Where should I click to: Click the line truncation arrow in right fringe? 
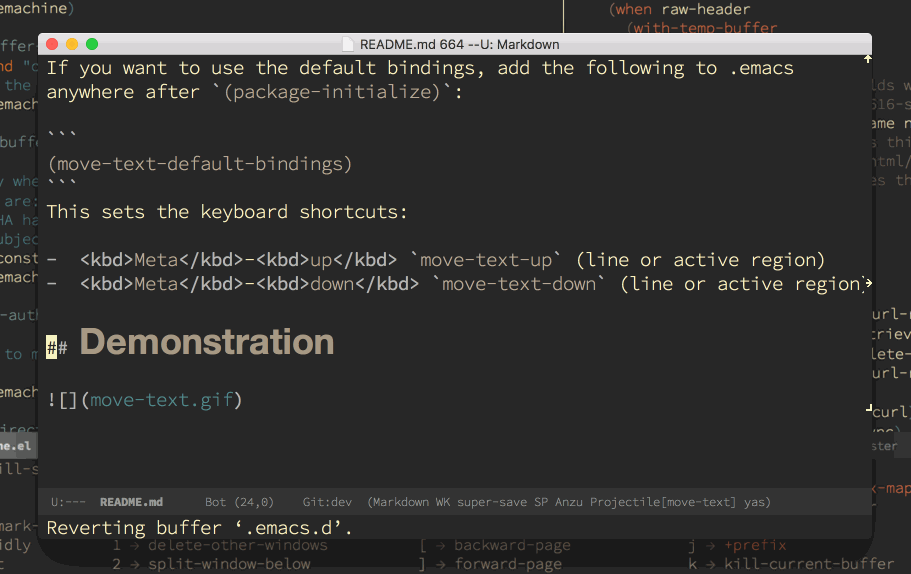pos(868,284)
